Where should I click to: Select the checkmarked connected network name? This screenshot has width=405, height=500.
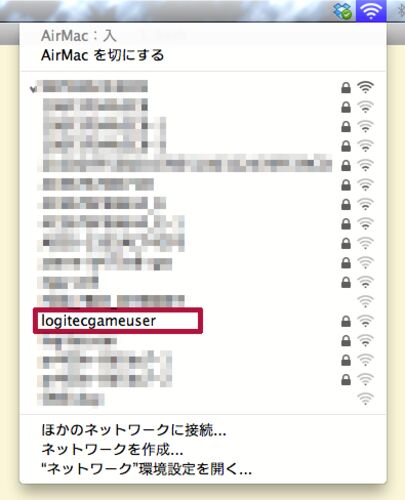pos(92,86)
